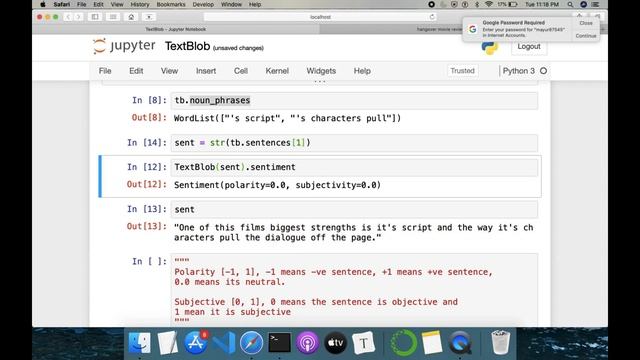This screenshot has width=640, height=360.
Task: Open the Bookmarks menu
Action: 171,4
